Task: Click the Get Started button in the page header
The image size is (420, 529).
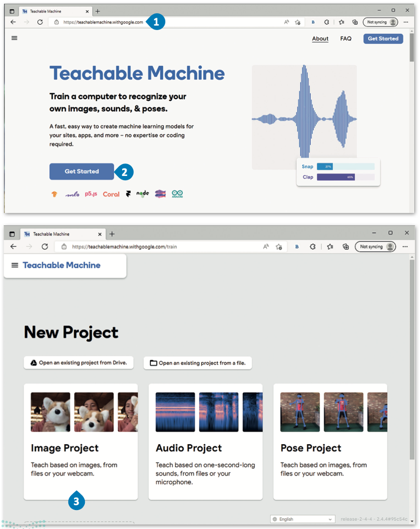Action: pos(383,38)
